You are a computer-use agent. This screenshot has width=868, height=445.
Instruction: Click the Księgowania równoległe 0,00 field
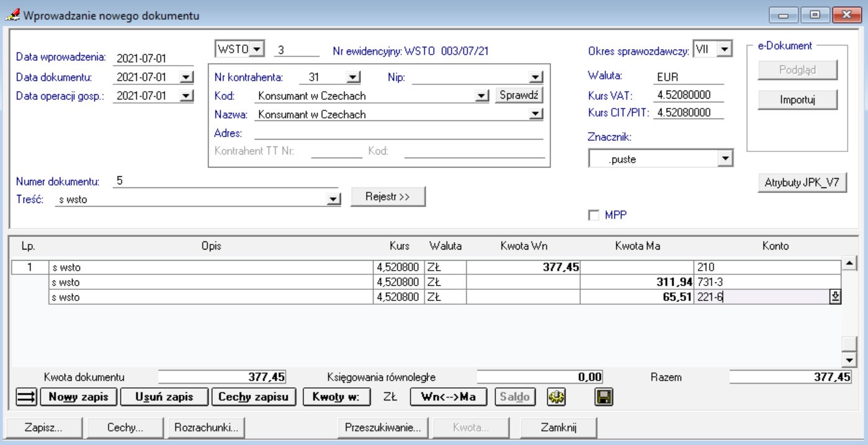point(541,375)
